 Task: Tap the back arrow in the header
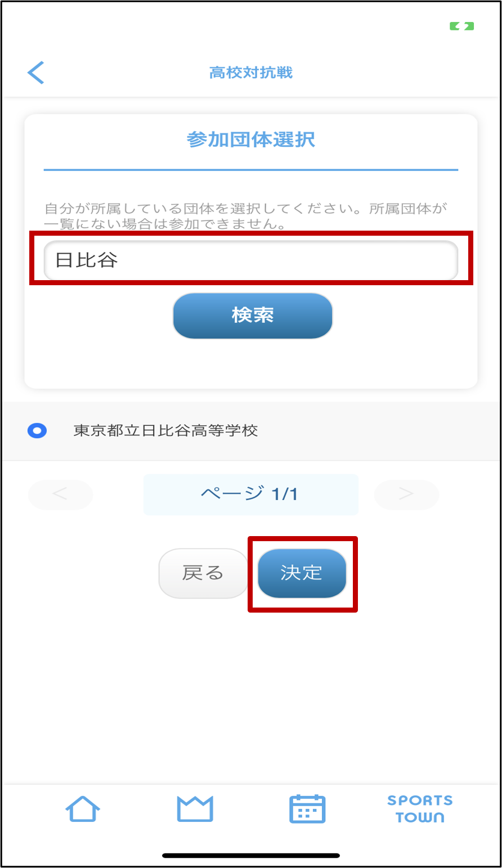(x=35, y=73)
